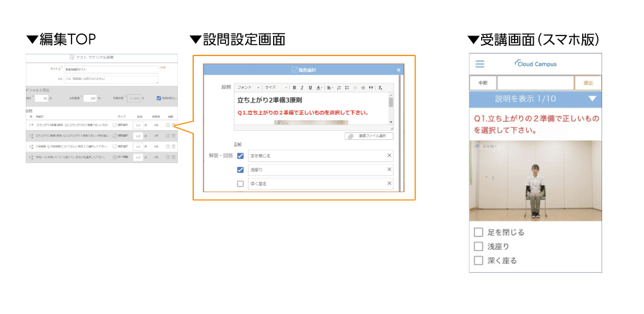
Task: Toggle underline in the question editor
Action: click(310, 88)
